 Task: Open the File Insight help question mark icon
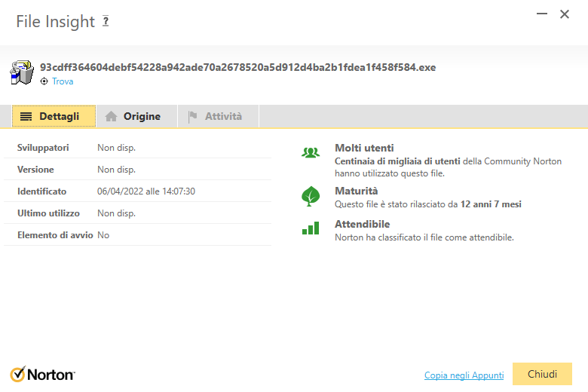[106, 21]
